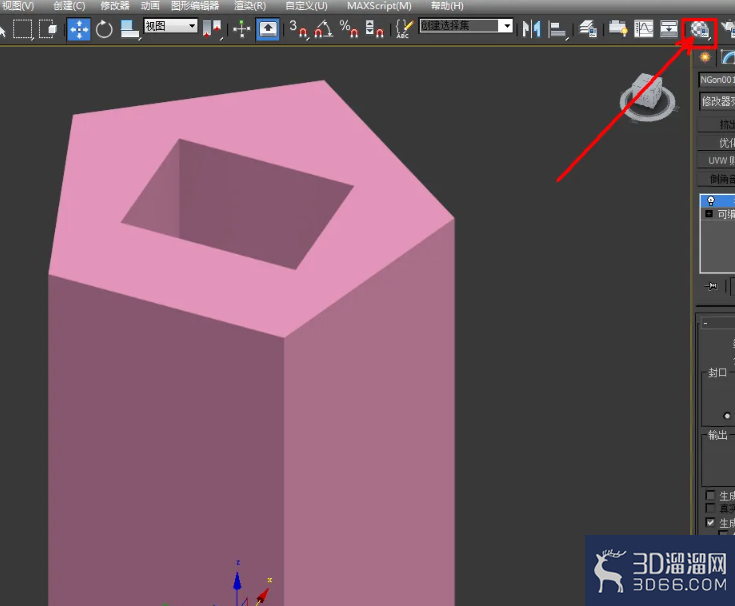Image resolution: width=735 pixels, height=606 pixels.
Task: Click the 倒角 modifier button
Action: click(716, 179)
